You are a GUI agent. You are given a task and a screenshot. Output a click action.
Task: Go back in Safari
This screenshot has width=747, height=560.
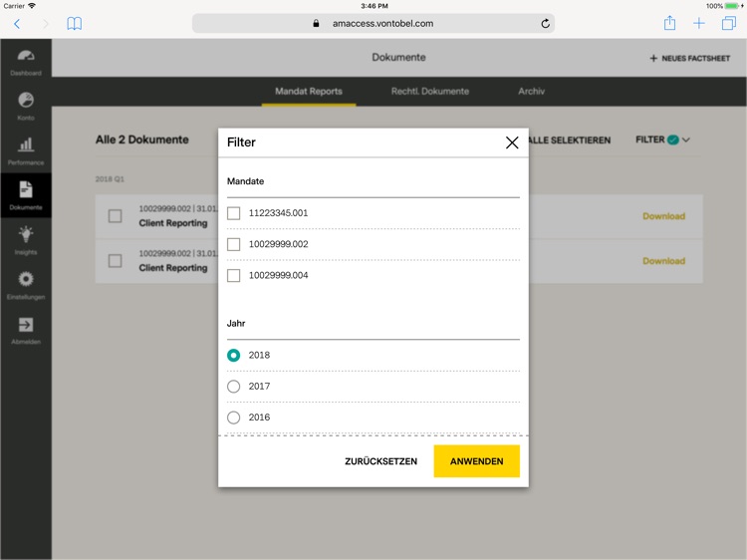pyautogui.click(x=17, y=23)
